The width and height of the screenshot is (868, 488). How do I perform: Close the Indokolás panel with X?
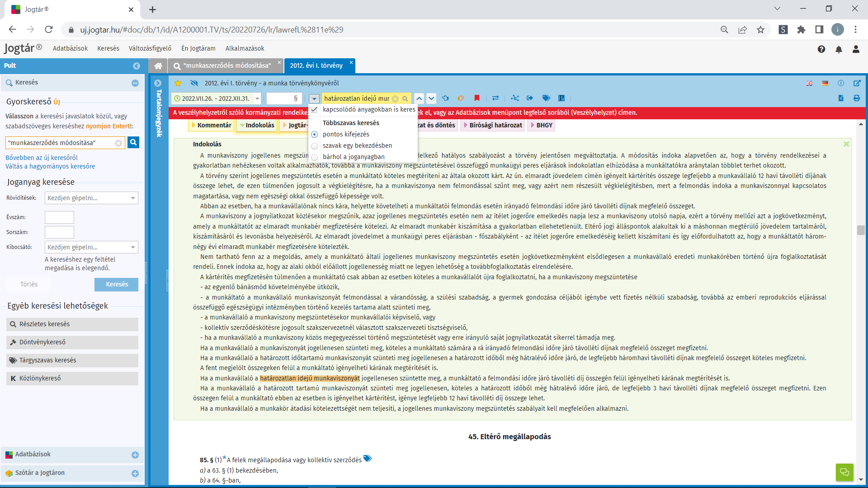846,144
